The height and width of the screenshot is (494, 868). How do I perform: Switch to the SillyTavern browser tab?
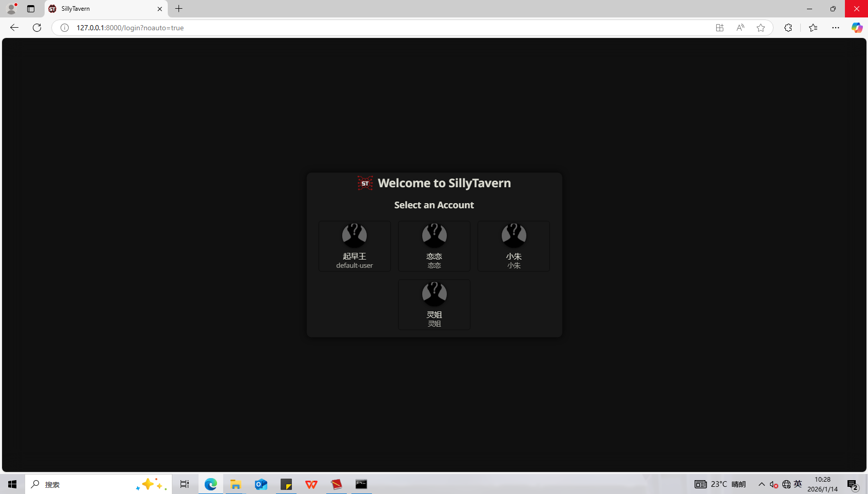tap(106, 9)
